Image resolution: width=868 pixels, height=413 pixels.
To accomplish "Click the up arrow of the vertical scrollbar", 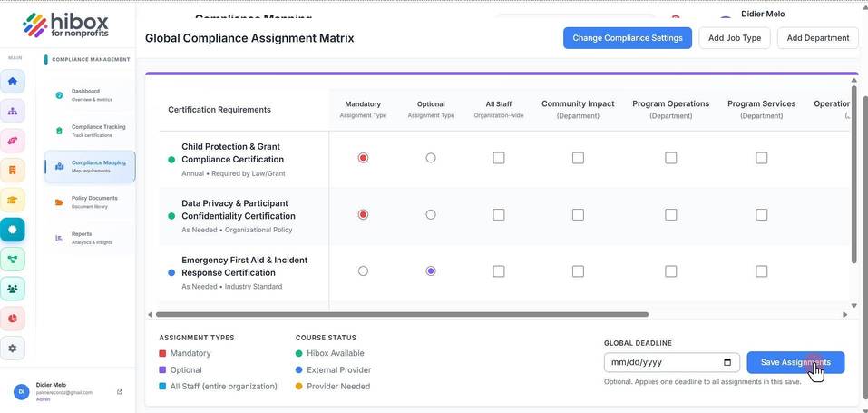I will point(854,81).
